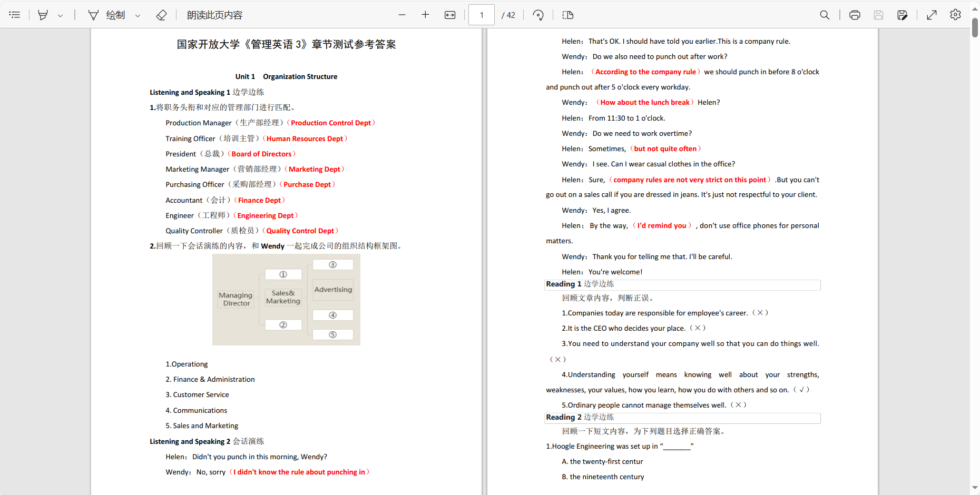980x495 pixels.
Task: Click 'According to the company rule' text
Action: (645, 72)
